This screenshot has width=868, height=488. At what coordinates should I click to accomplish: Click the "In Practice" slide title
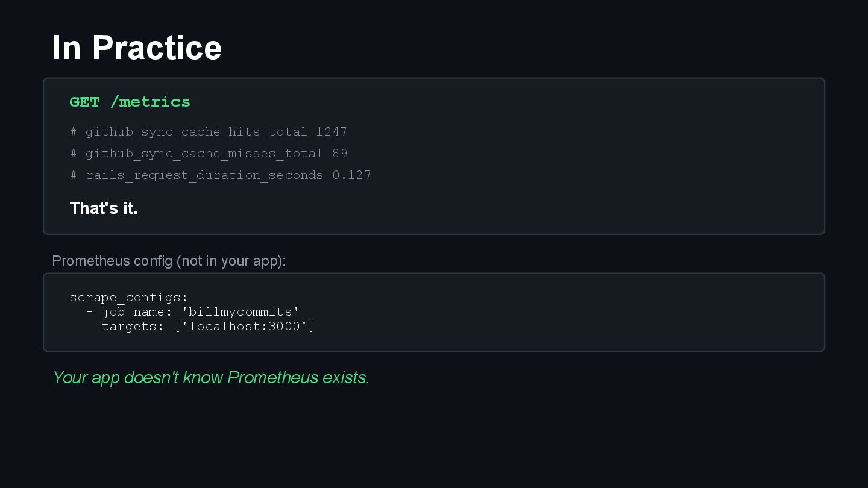(x=137, y=48)
